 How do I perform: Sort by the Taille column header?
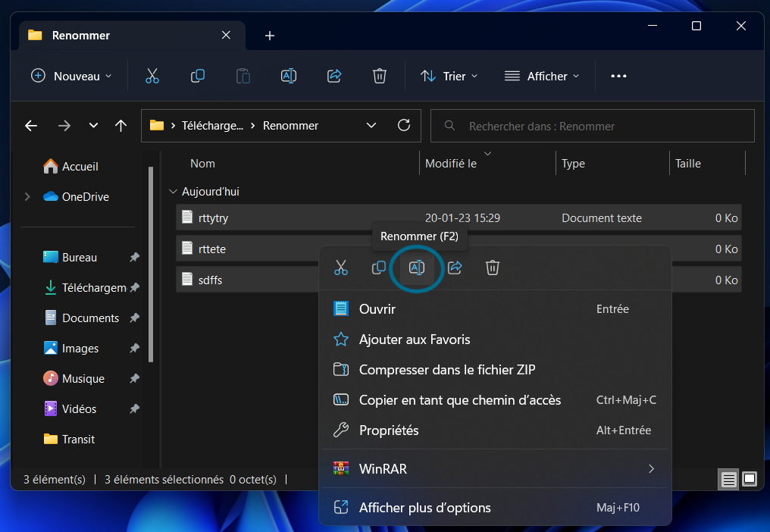point(687,164)
